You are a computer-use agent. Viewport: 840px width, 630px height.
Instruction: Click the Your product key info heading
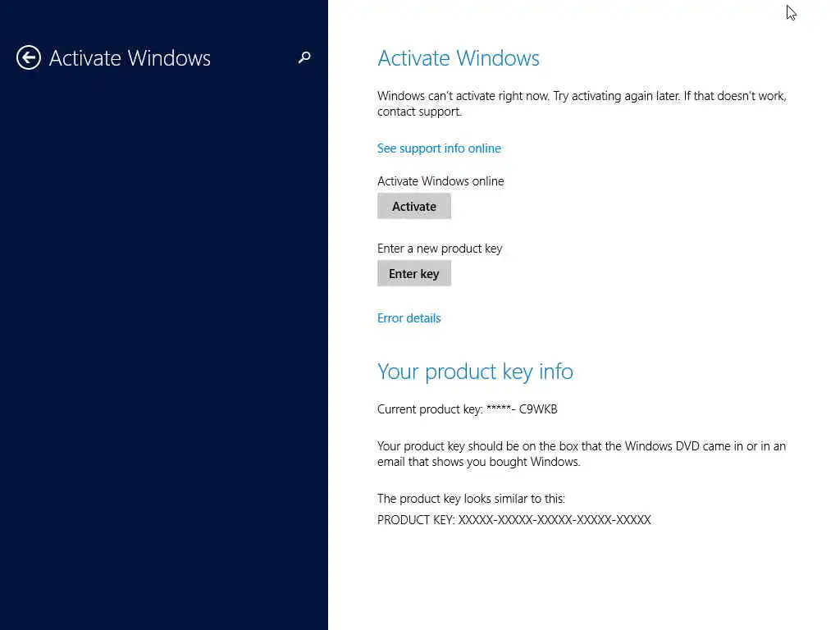pos(475,372)
